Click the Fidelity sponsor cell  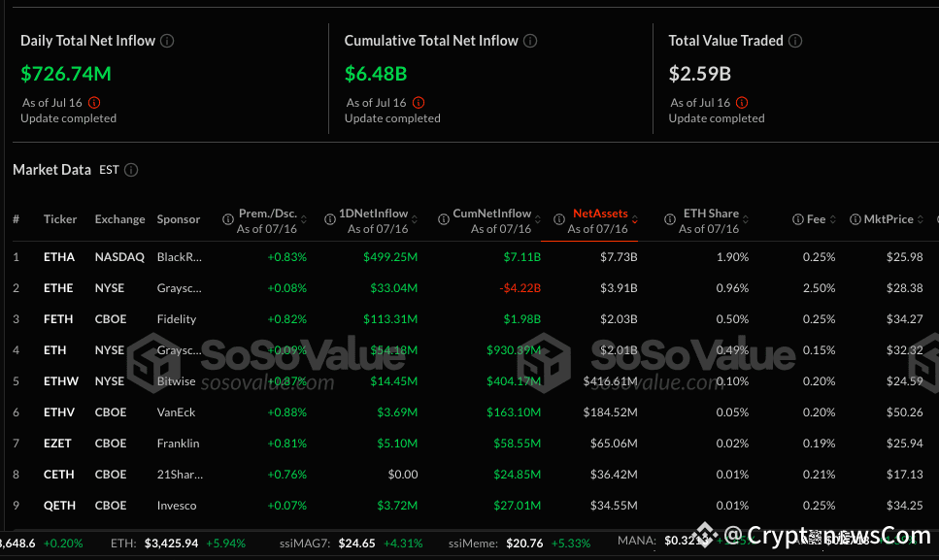177,319
